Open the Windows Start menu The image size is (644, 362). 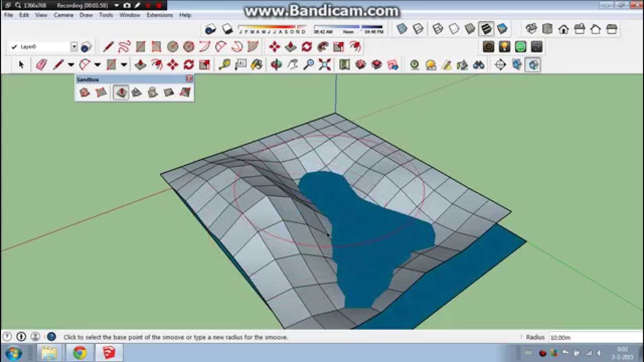point(13,353)
